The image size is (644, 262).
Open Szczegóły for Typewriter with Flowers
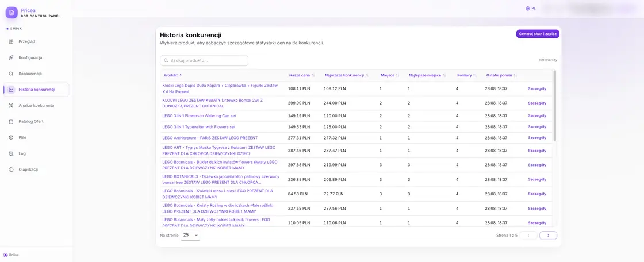[x=537, y=127]
